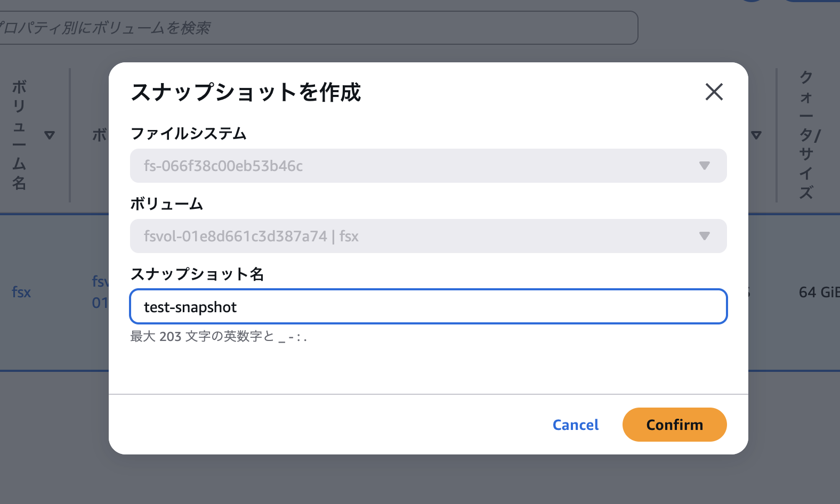This screenshot has height=504, width=840.
Task: Click the 最大 203 文字 hint text
Action: pyautogui.click(x=219, y=337)
